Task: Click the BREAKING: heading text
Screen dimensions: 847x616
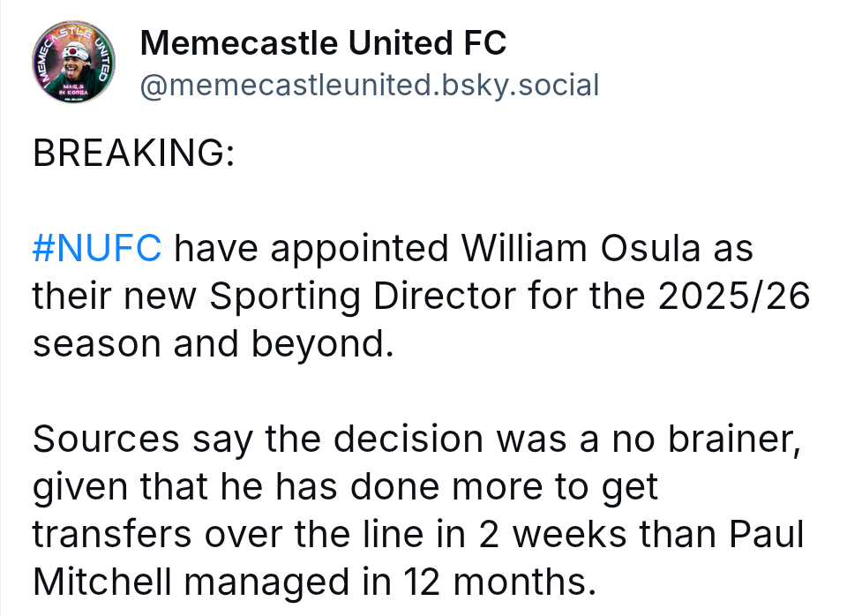Action: 133,153
